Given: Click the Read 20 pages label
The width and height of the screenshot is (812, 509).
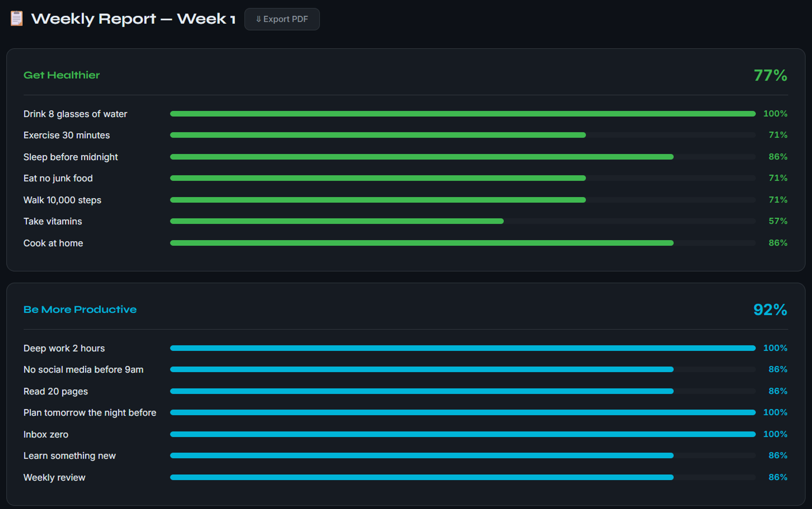Looking at the screenshot, I should [55, 391].
